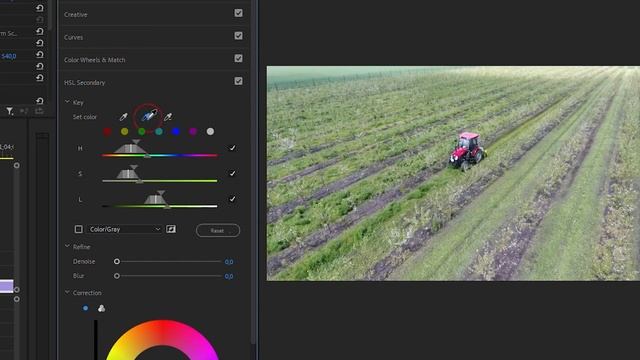
Task: Click the 540,0 position value
Action: tap(9, 56)
